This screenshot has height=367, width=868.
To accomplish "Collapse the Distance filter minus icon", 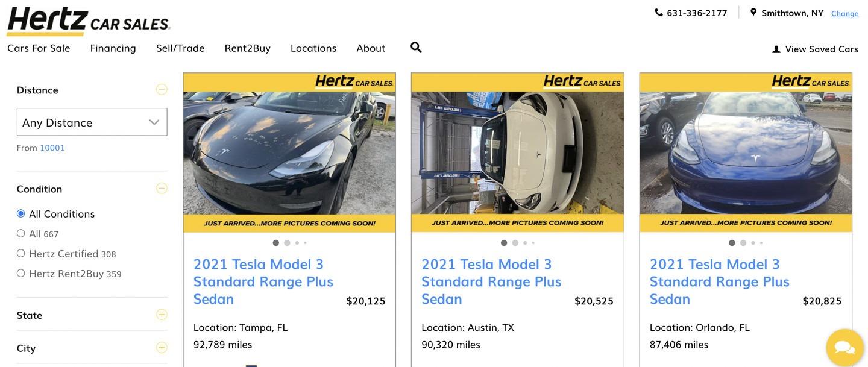I will [x=162, y=89].
